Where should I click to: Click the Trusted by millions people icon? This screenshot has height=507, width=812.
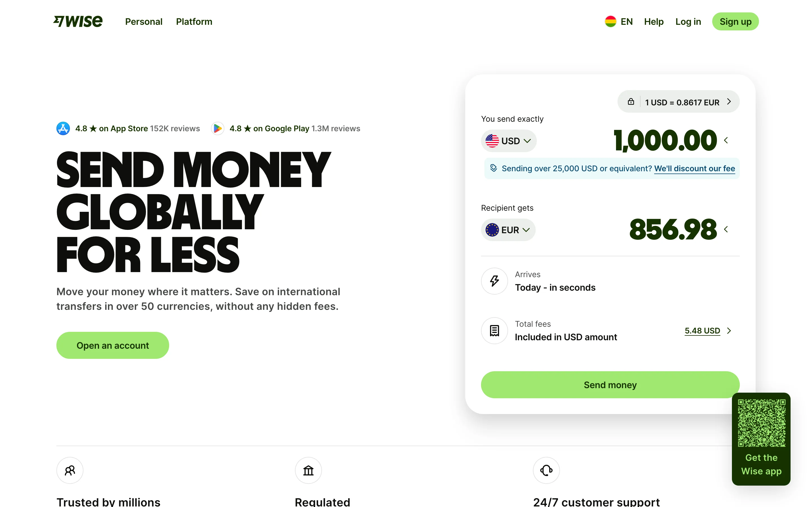coord(70,470)
